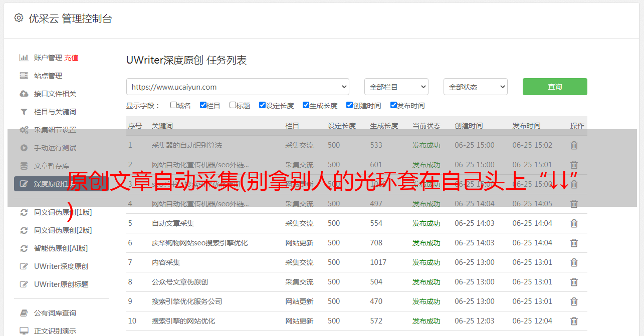This screenshot has width=644, height=336.
Task: Go to UWriter原创标题 sidebar item
Action: tap(61, 284)
